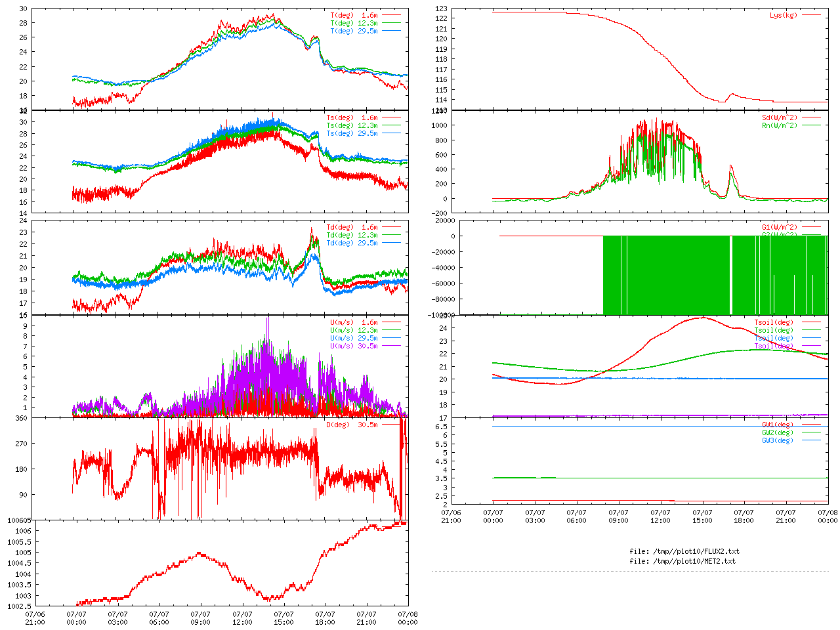This screenshot has height=630, width=840.
Task: Select the "90" wind direction axis tick
Action: coord(24,495)
